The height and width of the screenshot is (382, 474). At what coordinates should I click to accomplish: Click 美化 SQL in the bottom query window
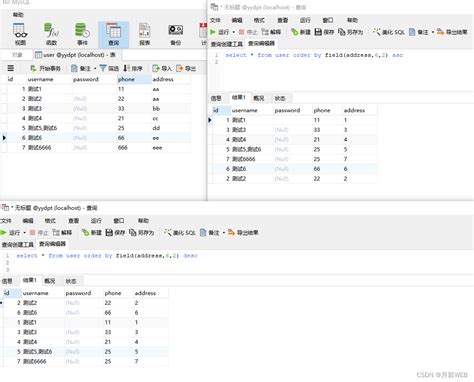point(180,232)
